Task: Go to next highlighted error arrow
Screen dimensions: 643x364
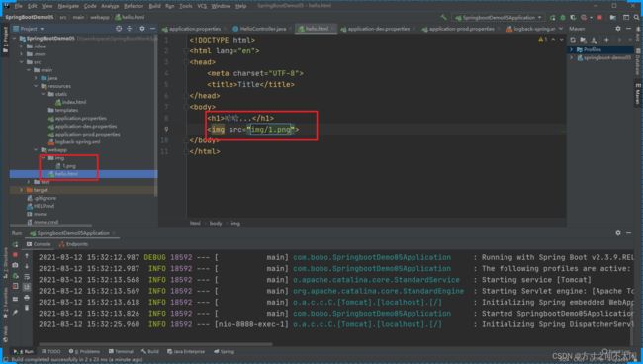Action: 562,40
